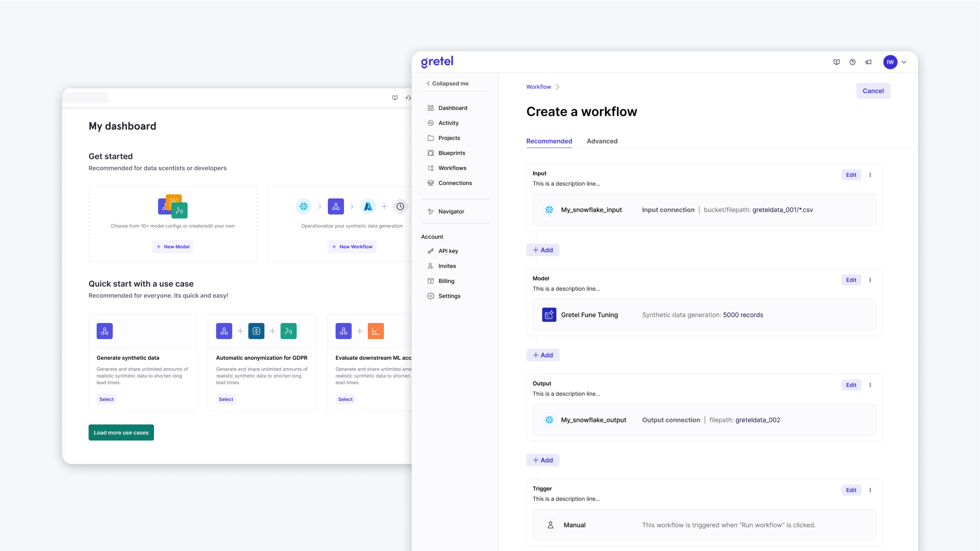Open the documentation book icon in header
Image resolution: width=980 pixels, height=551 pixels.
tap(836, 62)
